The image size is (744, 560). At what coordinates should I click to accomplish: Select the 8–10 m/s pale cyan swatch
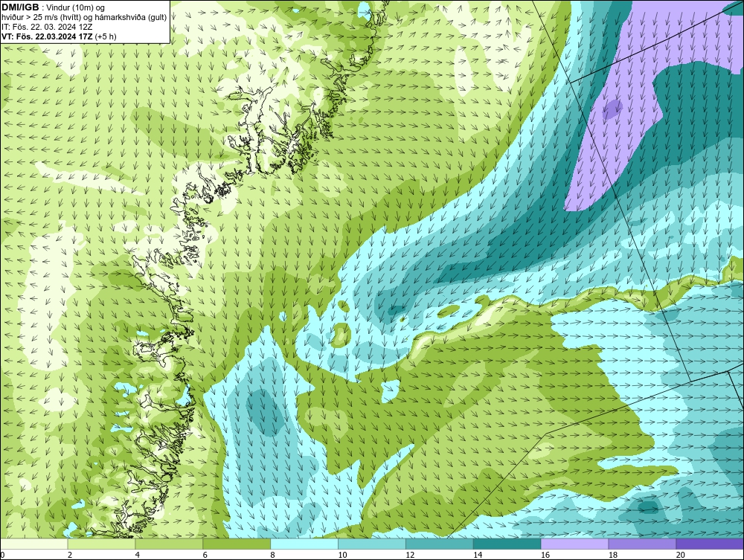tap(304, 544)
